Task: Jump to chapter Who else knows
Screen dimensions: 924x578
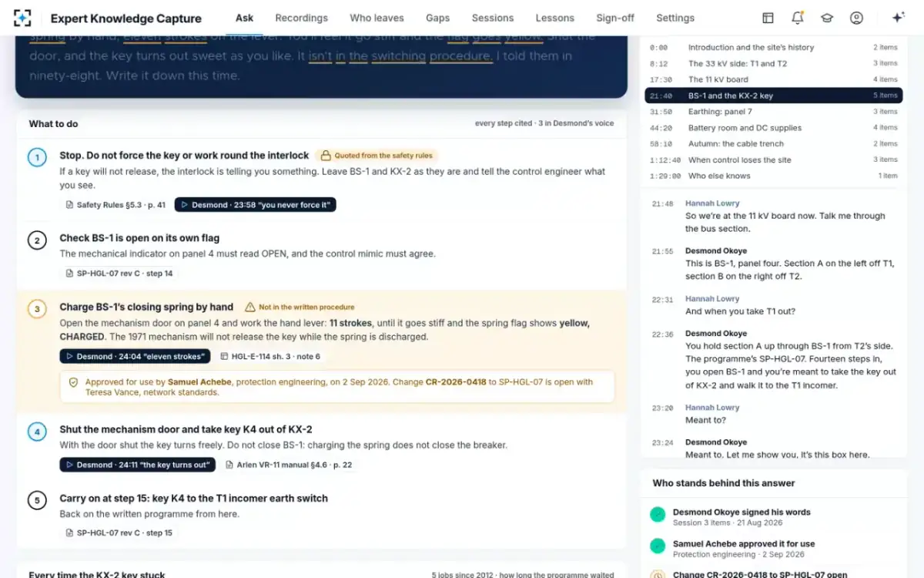Action: point(773,176)
